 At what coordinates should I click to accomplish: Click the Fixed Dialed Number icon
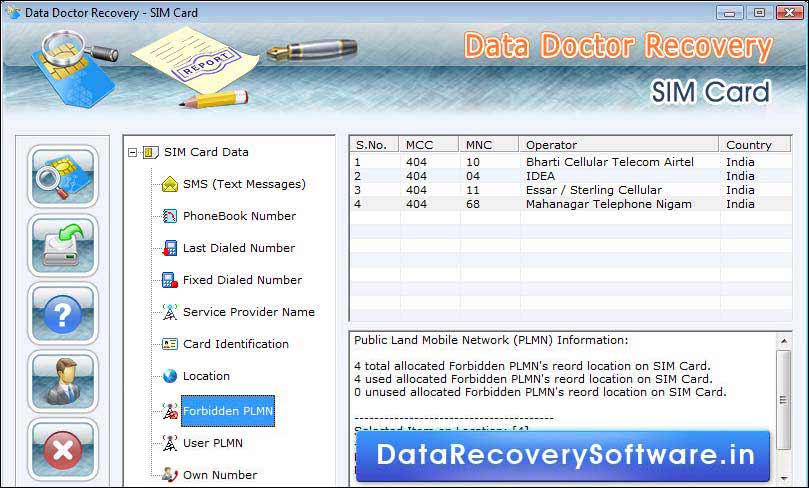(170, 280)
